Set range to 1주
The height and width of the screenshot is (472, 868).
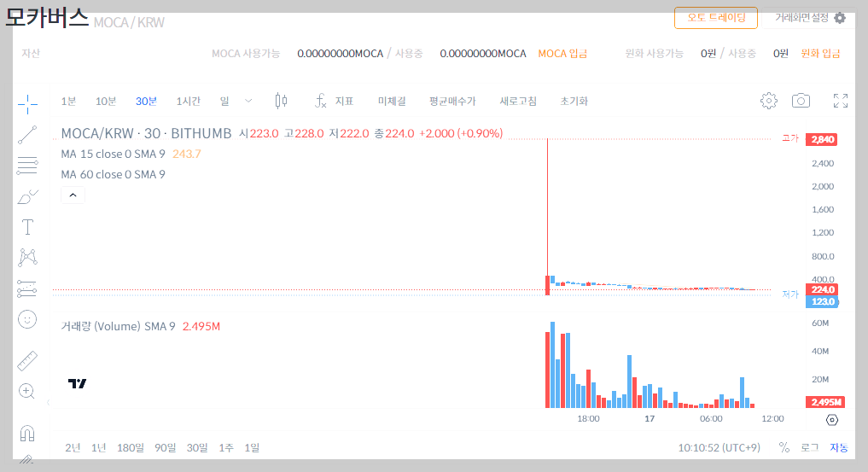(x=226, y=447)
